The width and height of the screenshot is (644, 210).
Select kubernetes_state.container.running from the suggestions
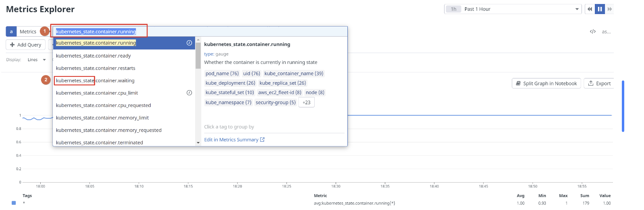[124, 43]
